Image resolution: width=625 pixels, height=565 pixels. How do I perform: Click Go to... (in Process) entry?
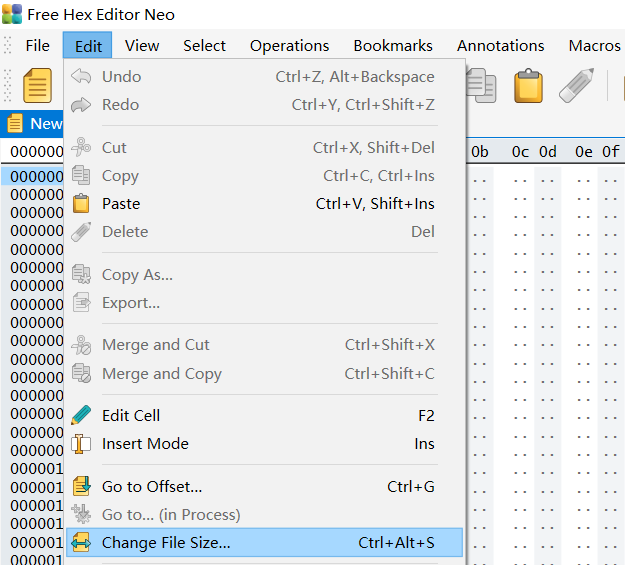click(265, 514)
